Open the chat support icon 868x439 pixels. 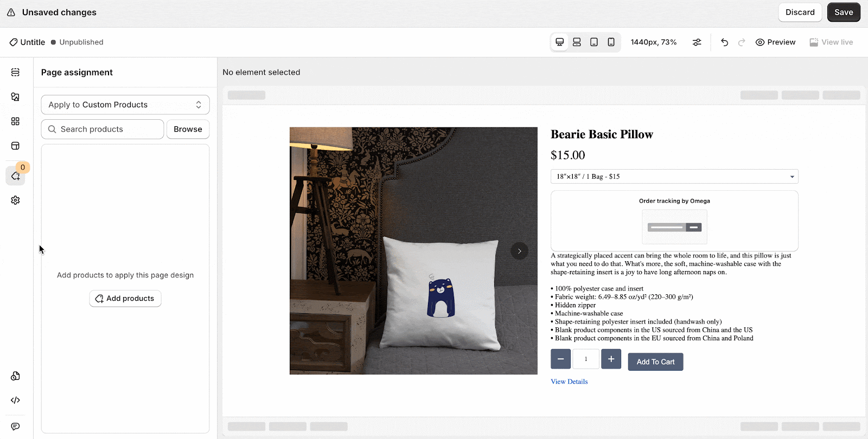coord(15,427)
